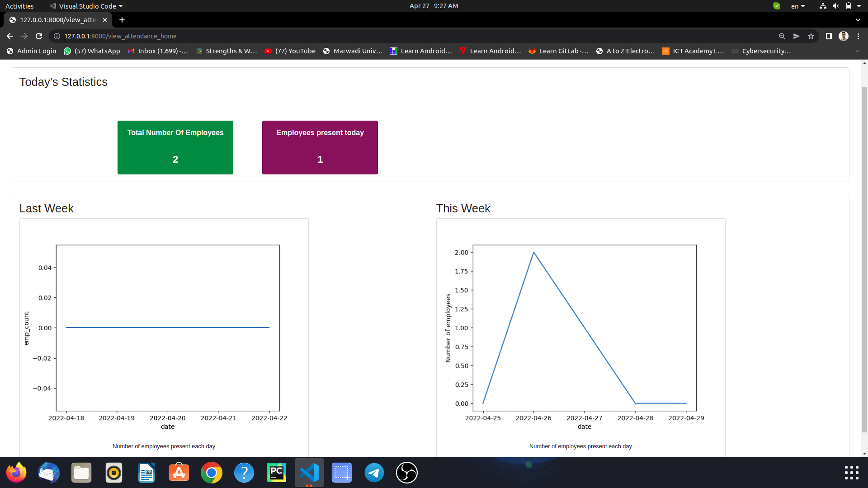Open a new browser tab
The image size is (868, 488).
(122, 20)
